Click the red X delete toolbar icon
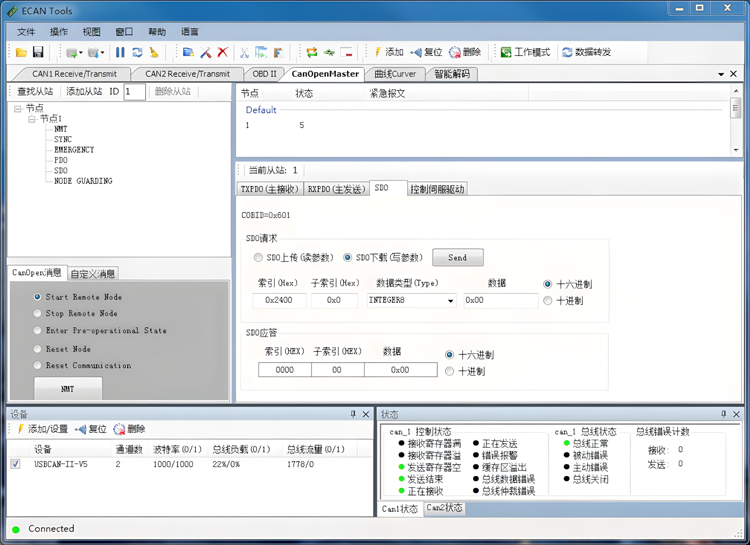The height and width of the screenshot is (545, 750). [x=223, y=52]
